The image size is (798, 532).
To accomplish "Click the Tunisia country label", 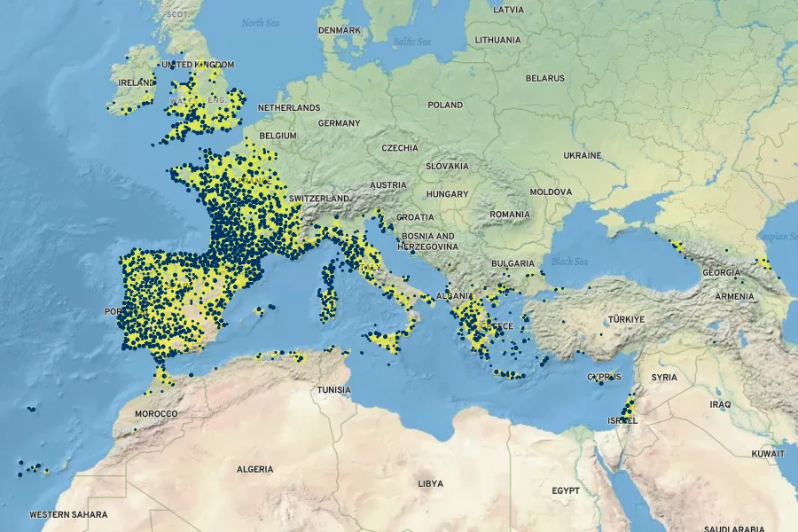I will click(x=334, y=390).
